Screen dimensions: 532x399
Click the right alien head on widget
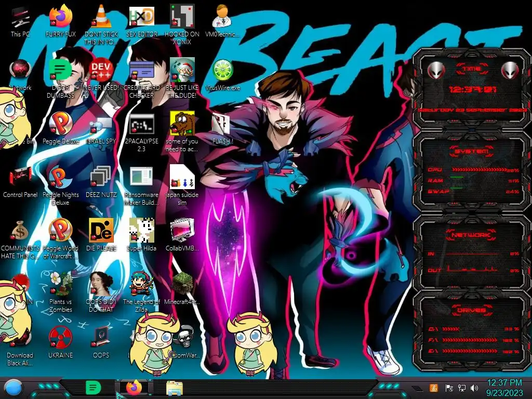pos(510,71)
